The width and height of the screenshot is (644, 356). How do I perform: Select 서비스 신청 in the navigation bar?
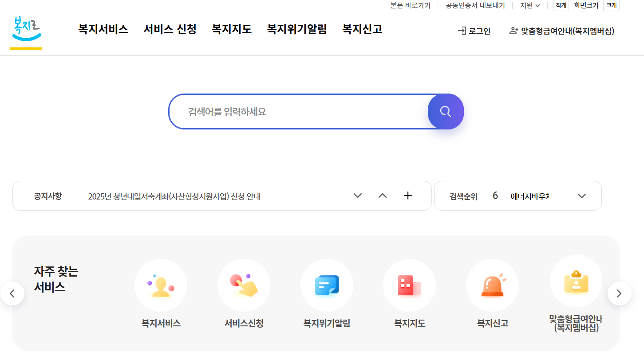[x=170, y=29]
